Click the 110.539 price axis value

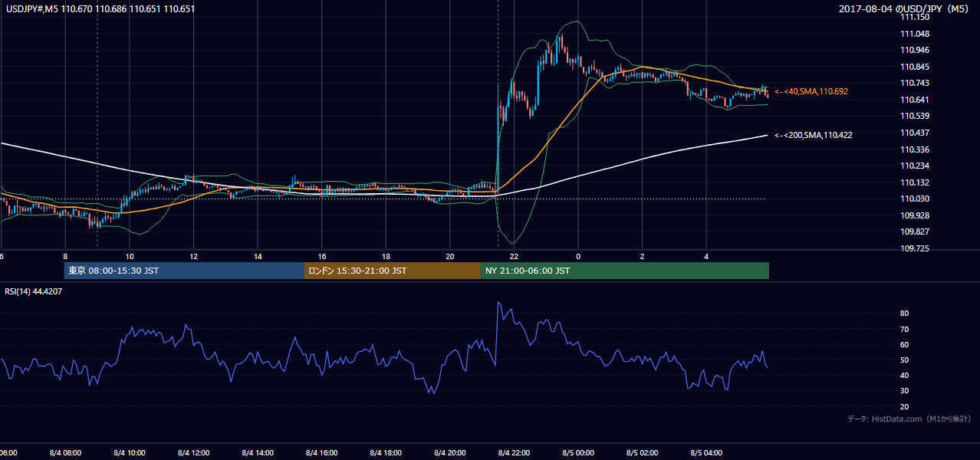pyautogui.click(x=915, y=117)
